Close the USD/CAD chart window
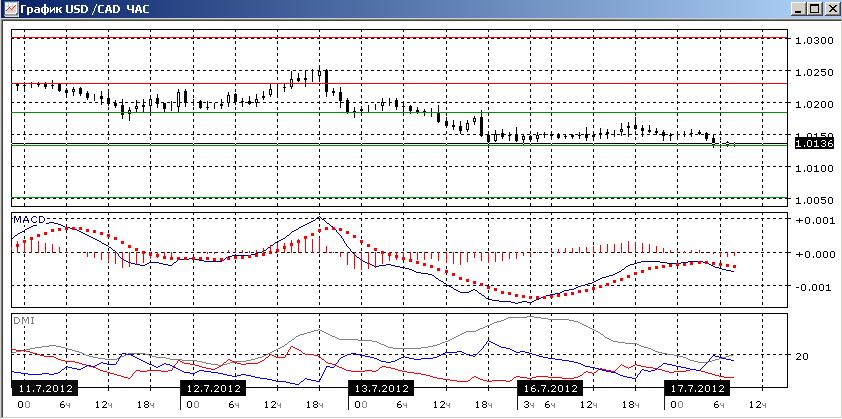 click(x=830, y=9)
